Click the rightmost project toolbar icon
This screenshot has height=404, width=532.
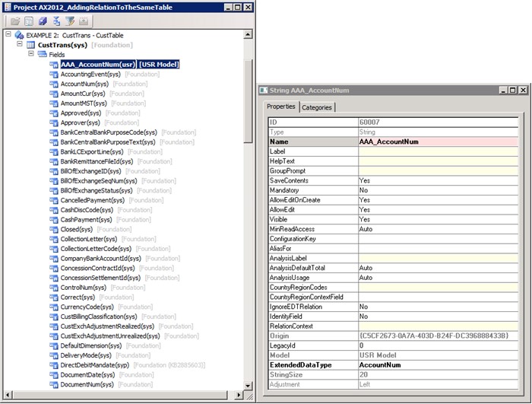click(x=84, y=21)
